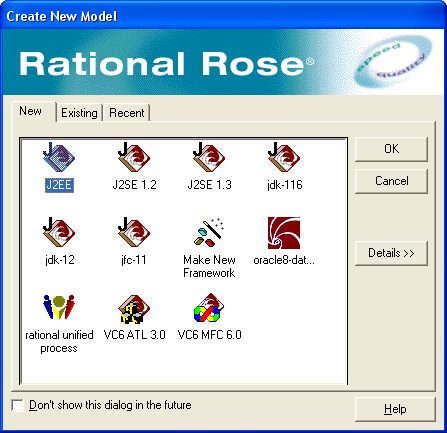The width and height of the screenshot is (447, 433).
Task: Click the "jdk-116" label text
Action: (285, 185)
